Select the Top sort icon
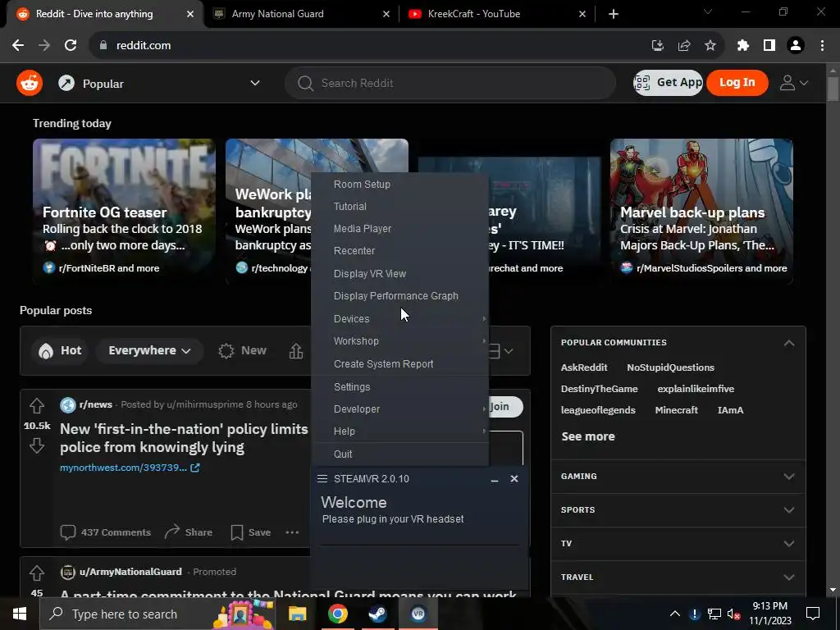 point(295,351)
